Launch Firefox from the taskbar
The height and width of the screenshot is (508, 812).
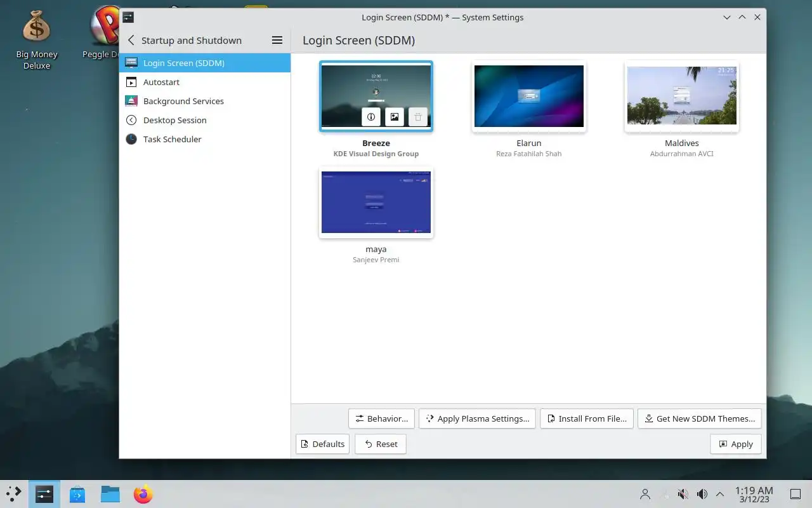[x=143, y=493]
